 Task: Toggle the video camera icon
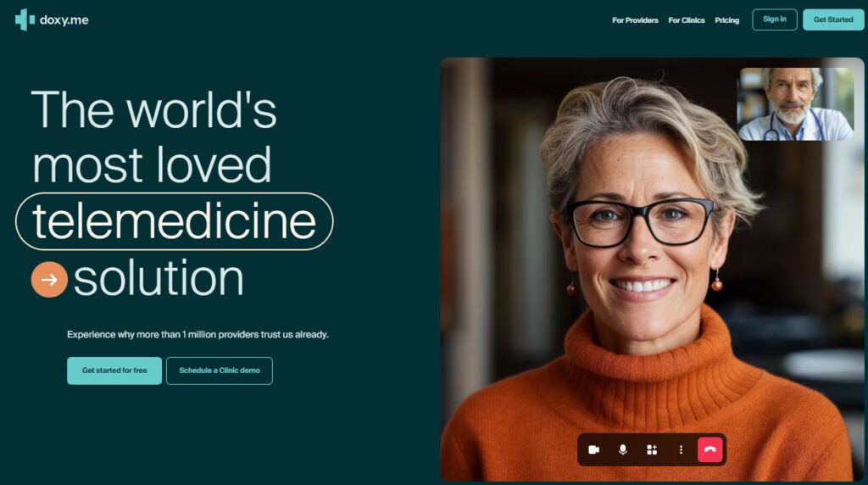tap(594, 449)
